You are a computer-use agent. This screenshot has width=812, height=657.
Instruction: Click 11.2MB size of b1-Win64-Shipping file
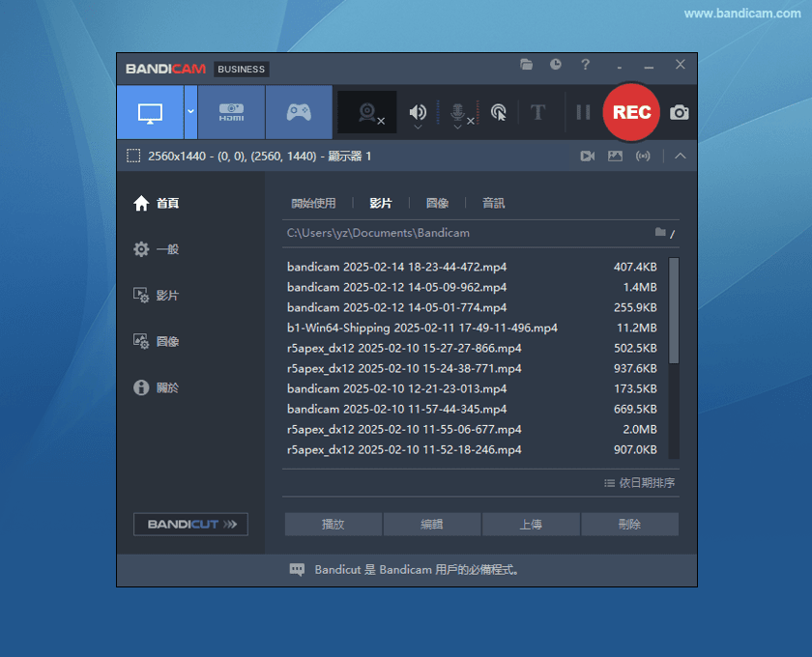click(x=636, y=328)
